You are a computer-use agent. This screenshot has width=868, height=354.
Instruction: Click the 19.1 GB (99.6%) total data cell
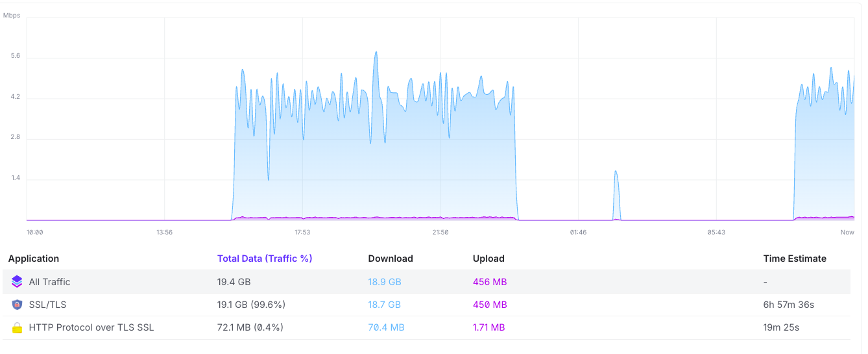tap(251, 305)
